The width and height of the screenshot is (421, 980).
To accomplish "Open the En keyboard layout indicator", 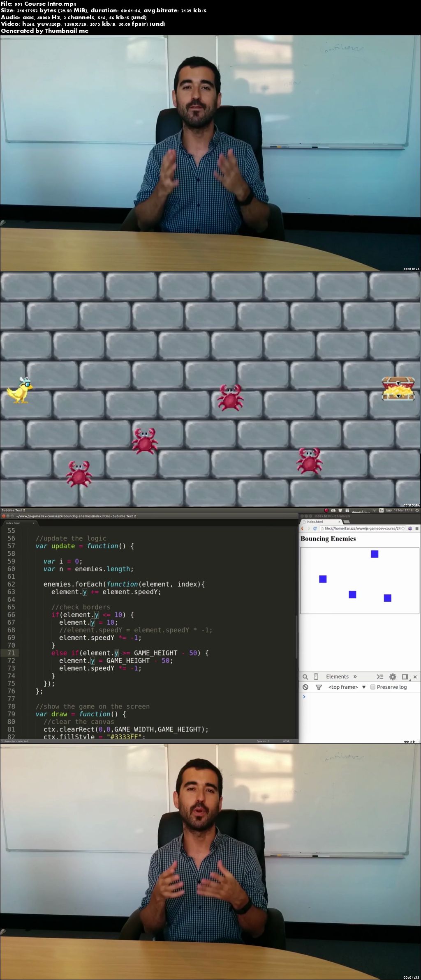I will point(381,510).
